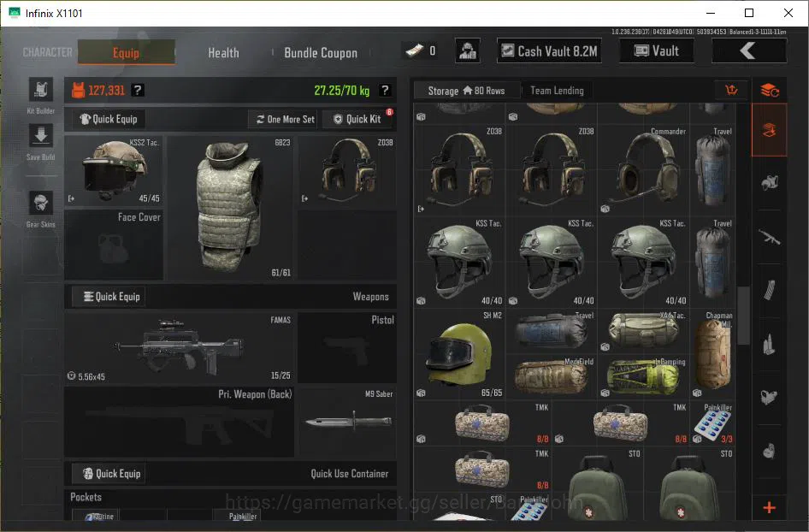809x532 pixels.
Task: Click Quick Equip above the helmet slot
Action: 109,119
